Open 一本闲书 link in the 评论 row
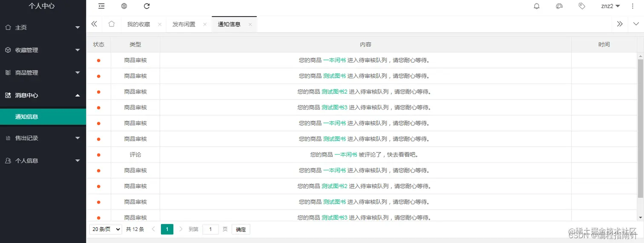This screenshot has height=243, width=644. (x=346, y=155)
